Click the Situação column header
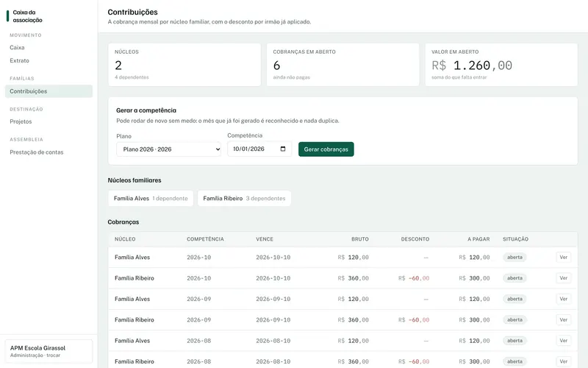 tap(516, 239)
